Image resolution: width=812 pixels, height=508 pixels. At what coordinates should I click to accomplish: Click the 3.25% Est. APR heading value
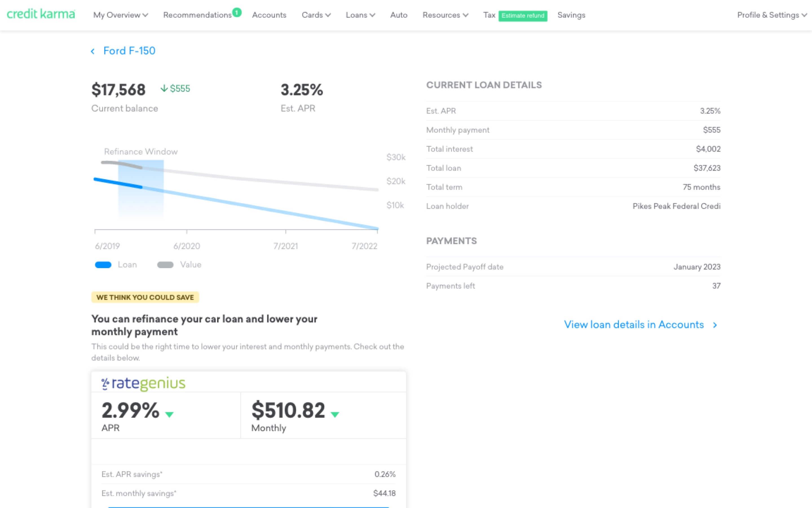[302, 90]
